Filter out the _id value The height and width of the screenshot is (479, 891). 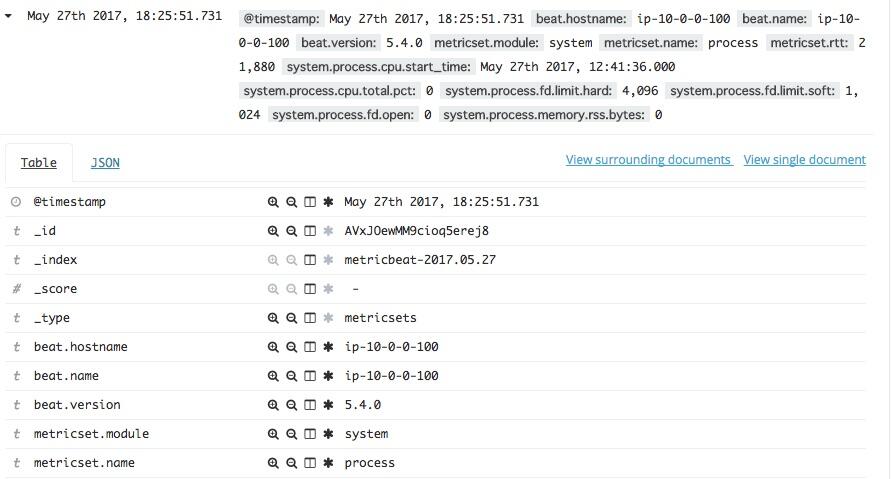(291, 231)
